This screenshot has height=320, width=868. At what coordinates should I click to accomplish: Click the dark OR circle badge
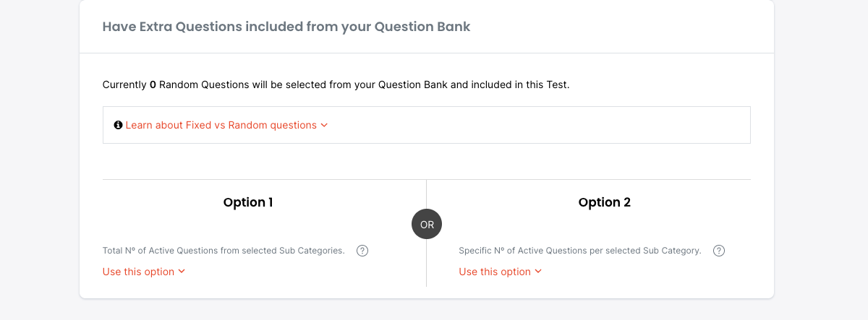click(x=427, y=225)
